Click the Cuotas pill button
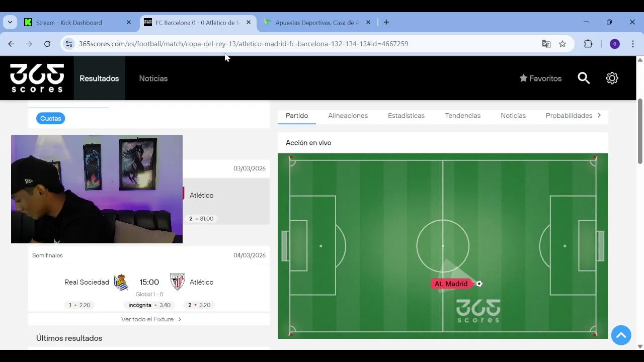This screenshot has height=362, width=644. pos(50,118)
